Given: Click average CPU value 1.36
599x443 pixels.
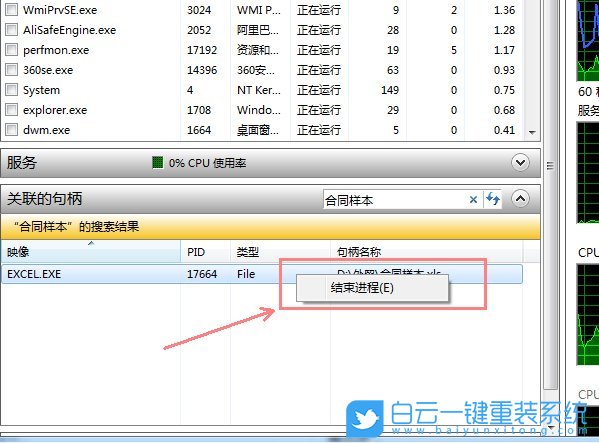Looking at the screenshot, I should click(x=504, y=10).
